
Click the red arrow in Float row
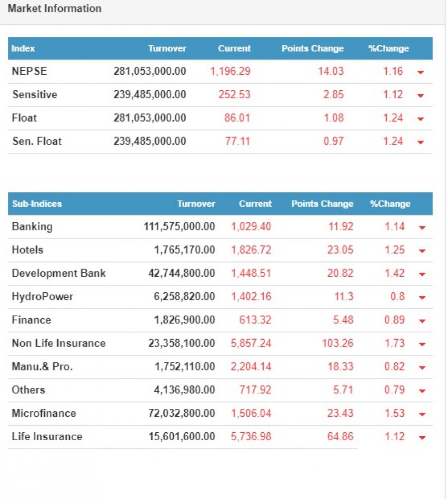[x=421, y=119]
